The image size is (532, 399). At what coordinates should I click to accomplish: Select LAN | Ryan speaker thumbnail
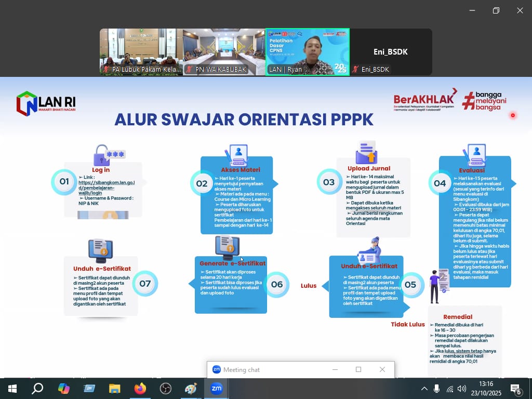click(307, 52)
